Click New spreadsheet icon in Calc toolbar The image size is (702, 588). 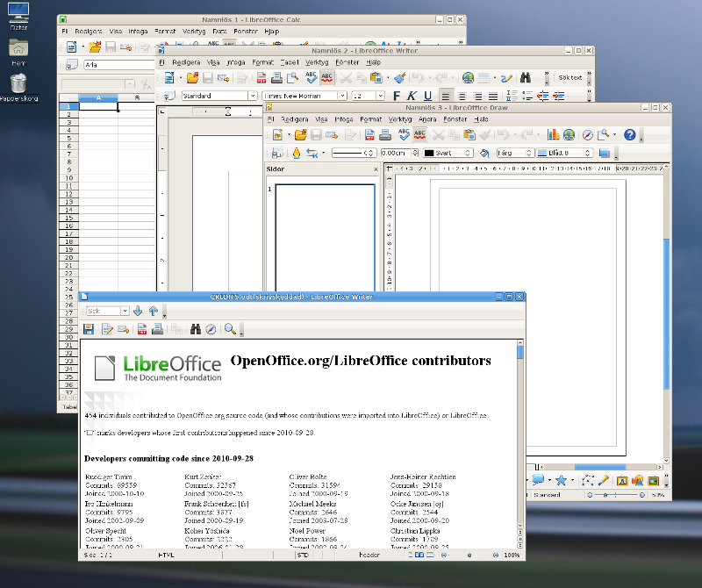click(72, 47)
